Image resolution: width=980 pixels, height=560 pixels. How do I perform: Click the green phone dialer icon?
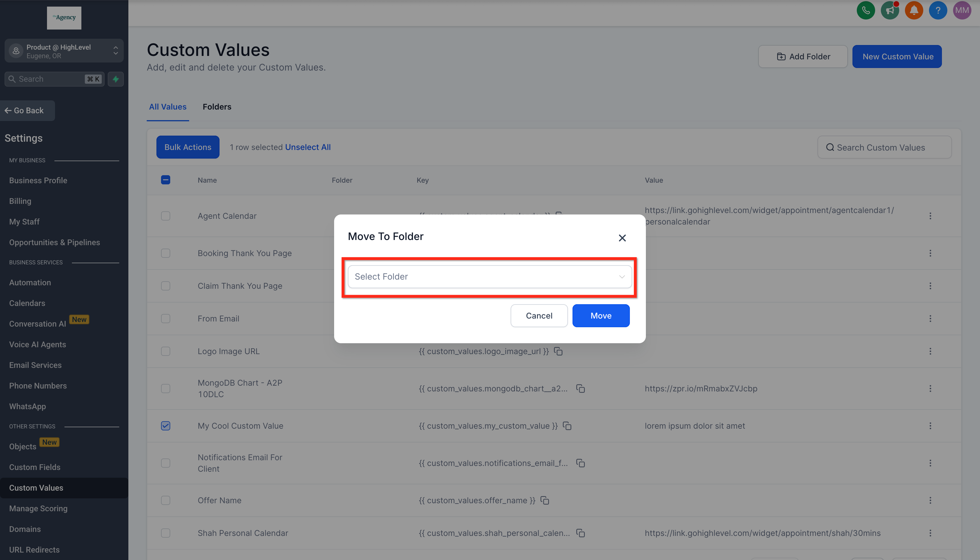(865, 10)
